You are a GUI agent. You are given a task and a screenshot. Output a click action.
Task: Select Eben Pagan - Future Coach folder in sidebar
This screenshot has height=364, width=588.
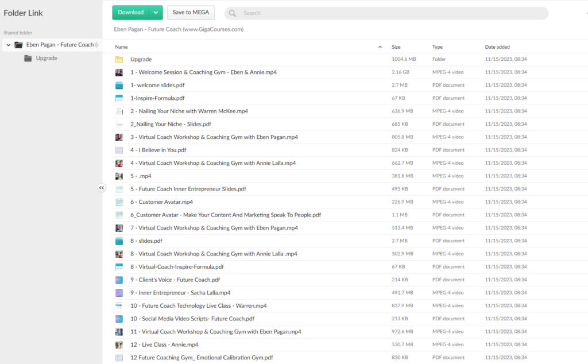[52, 45]
